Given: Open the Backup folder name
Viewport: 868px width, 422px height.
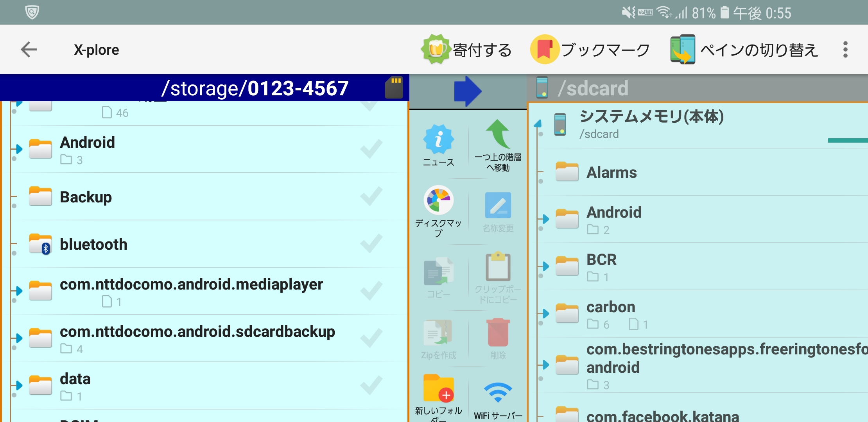Looking at the screenshot, I should 86,197.
